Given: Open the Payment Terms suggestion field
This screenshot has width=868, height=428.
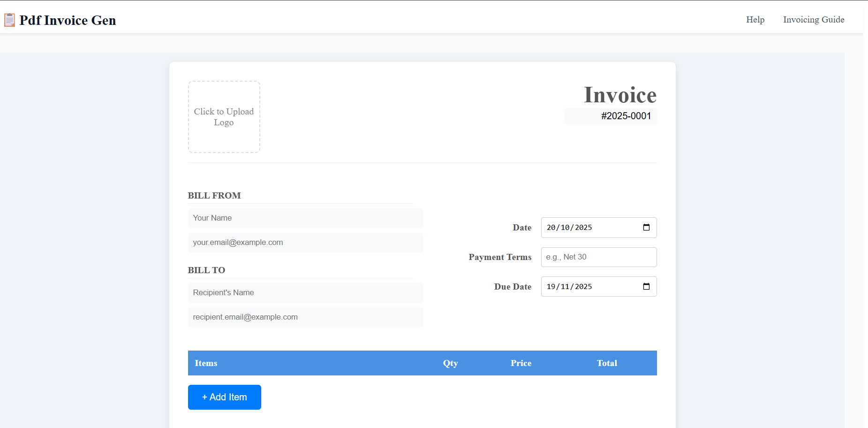Looking at the screenshot, I should pyautogui.click(x=598, y=257).
